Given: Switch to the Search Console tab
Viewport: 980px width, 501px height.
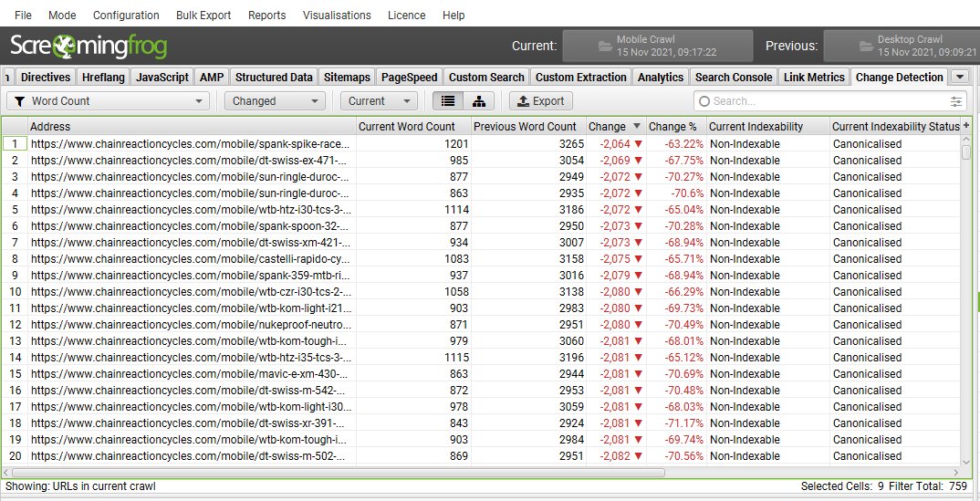Looking at the screenshot, I should pos(734,78).
